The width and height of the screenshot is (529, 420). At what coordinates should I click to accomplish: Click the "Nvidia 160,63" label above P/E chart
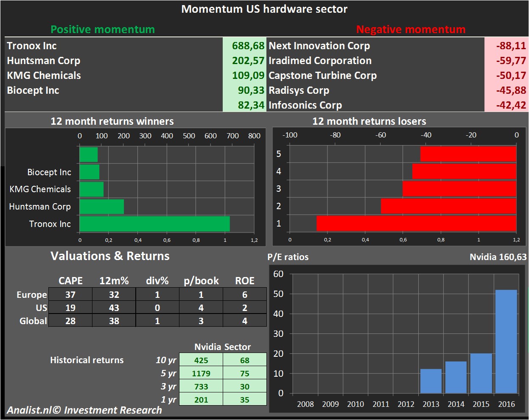[498, 257]
